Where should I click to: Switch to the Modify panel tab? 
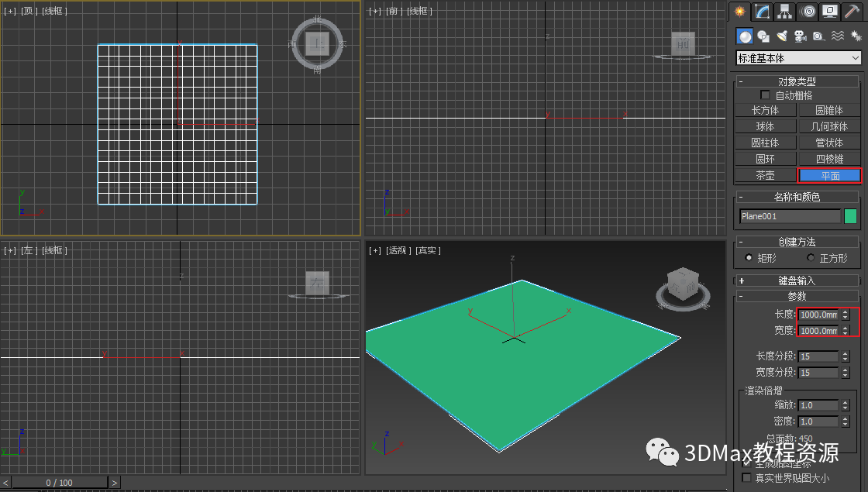763,11
